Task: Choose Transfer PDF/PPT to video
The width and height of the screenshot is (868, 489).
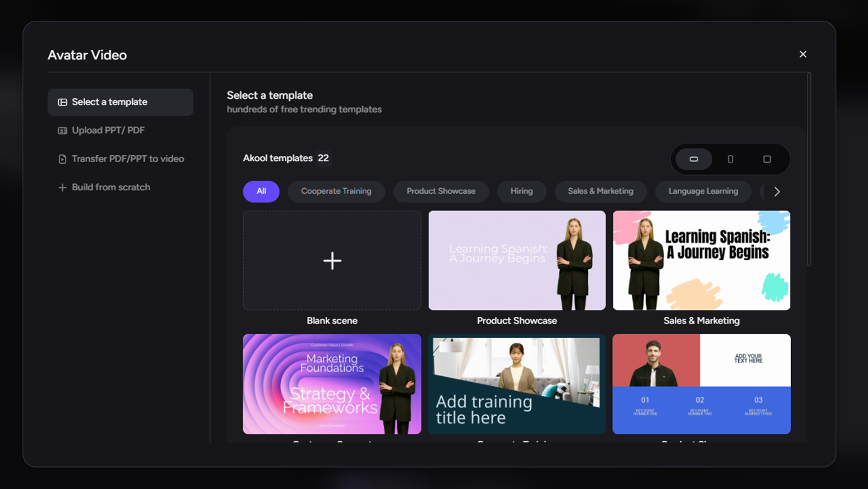Action: (x=120, y=159)
